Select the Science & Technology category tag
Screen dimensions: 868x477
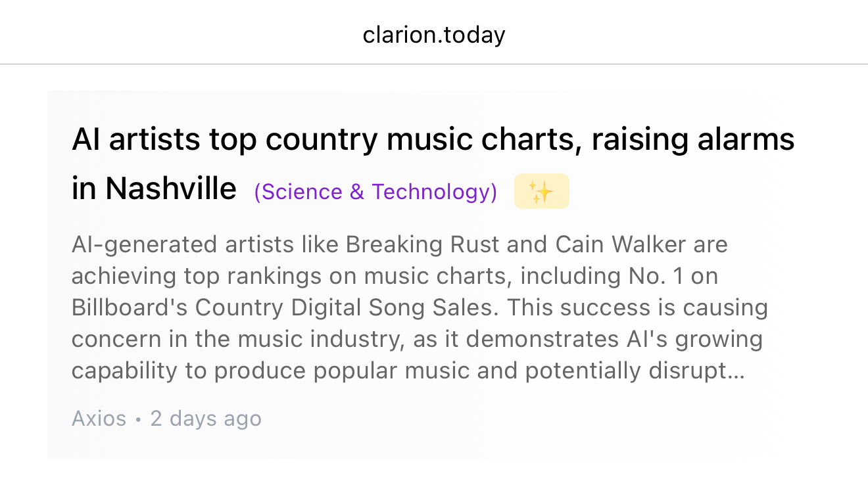coord(375,192)
